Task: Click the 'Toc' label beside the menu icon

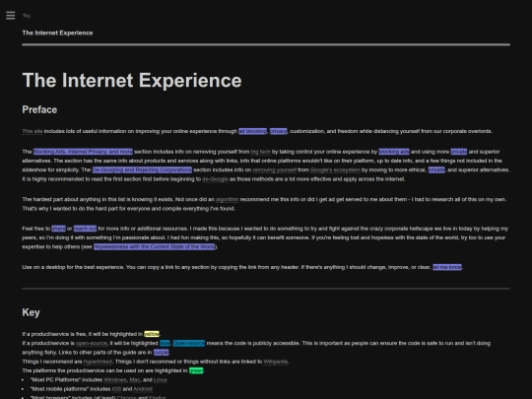Action: pos(27,16)
